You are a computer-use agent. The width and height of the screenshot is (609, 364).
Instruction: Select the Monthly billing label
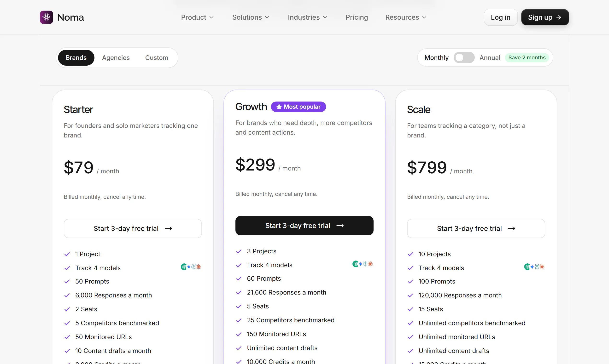tap(436, 58)
